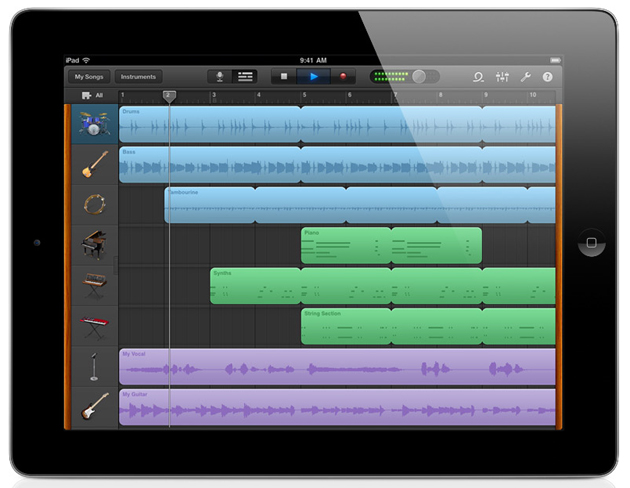The height and width of the screenshot is (488, 630).
Task: Select the purple My Guitar region
Action: (337, 407)
